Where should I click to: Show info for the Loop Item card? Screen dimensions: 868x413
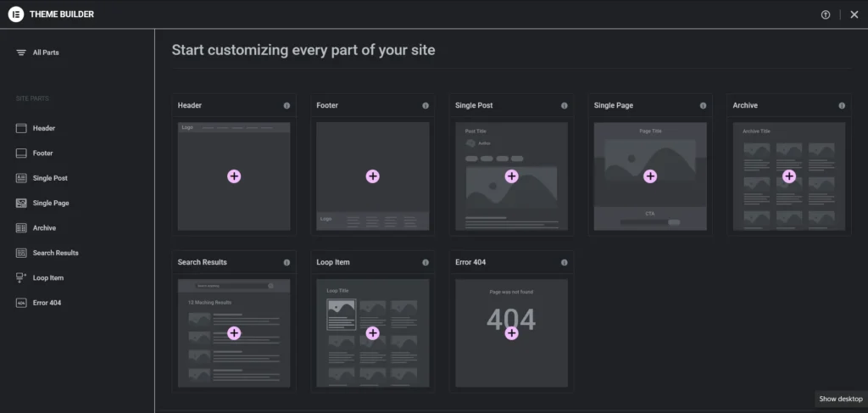tap(426, 262)
